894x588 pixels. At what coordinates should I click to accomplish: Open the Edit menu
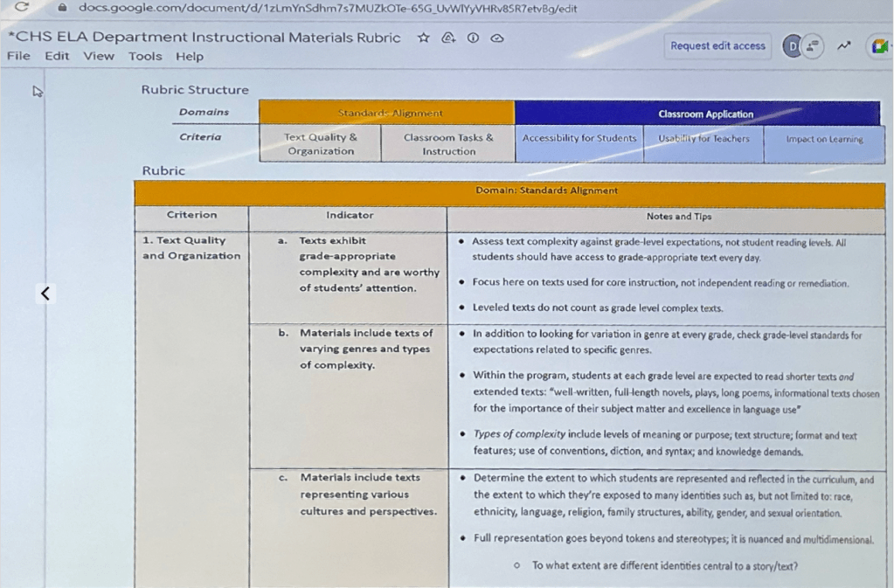click(57, 57)
